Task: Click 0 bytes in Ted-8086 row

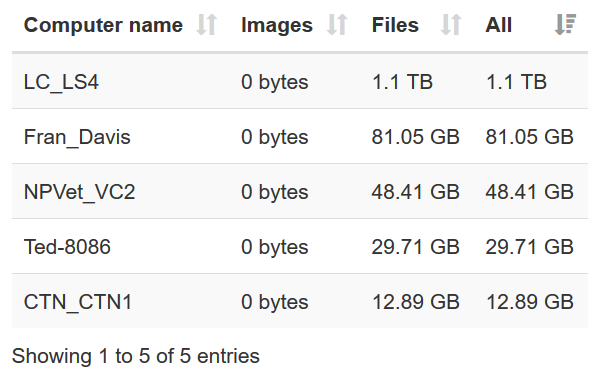Action: point(275,247)
